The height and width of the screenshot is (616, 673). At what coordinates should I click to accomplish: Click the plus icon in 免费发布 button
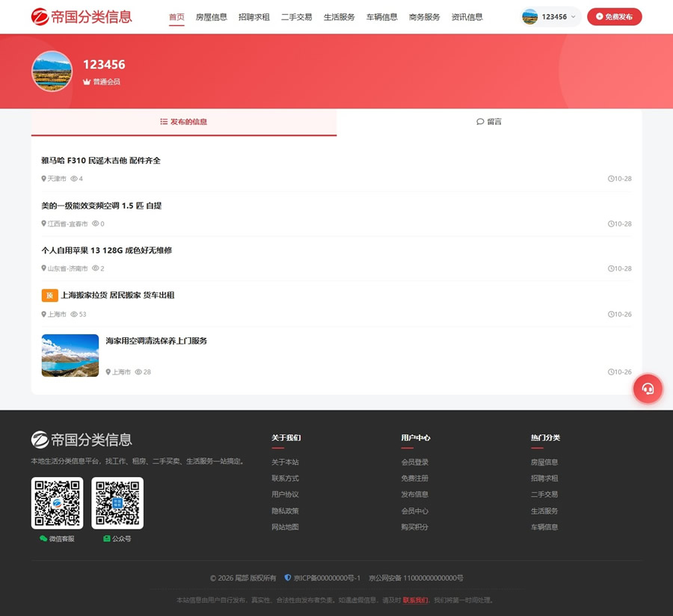point(599,16)
